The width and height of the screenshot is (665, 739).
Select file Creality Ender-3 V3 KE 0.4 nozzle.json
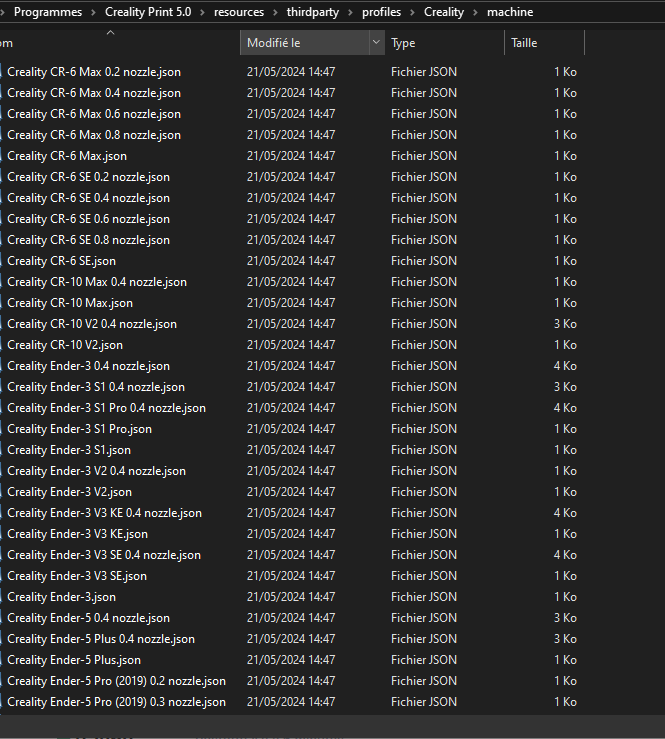[x=105, y=513]
